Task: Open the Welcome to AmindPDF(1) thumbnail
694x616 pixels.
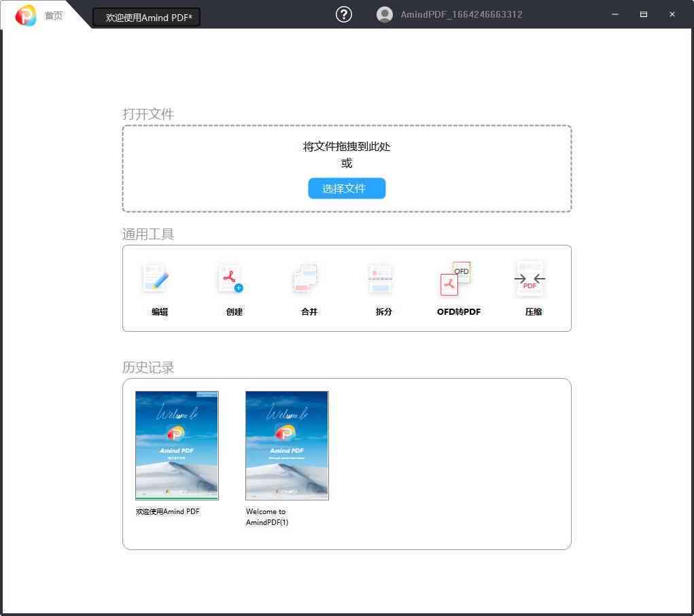Action: pos(287,445)
